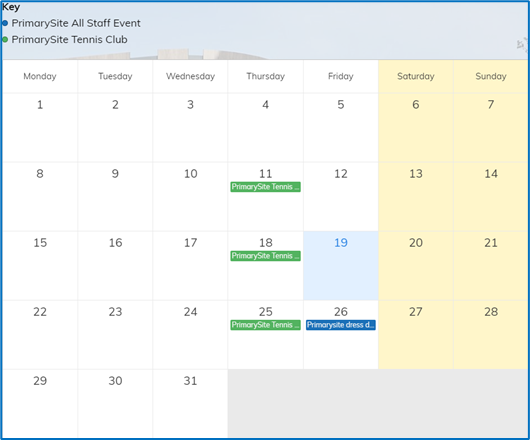Viewport: 530px width, 440px height.
Task: Select the Monday column header
Action: click(40, 76)
